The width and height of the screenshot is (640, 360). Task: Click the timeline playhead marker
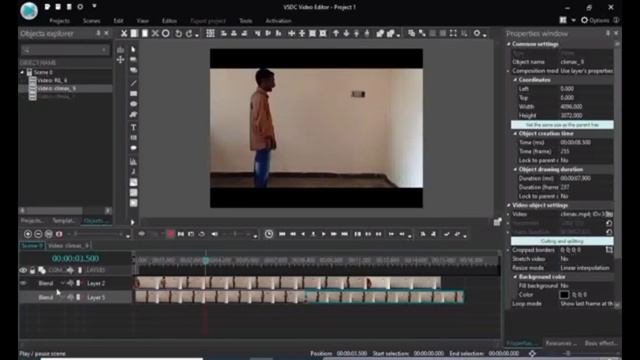pos(206,260)
